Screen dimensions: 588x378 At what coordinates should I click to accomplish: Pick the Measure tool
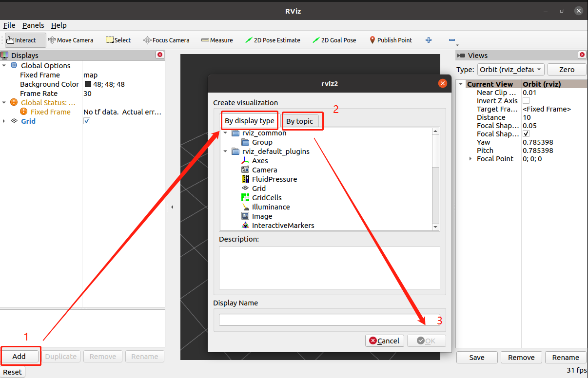point(217,40)
